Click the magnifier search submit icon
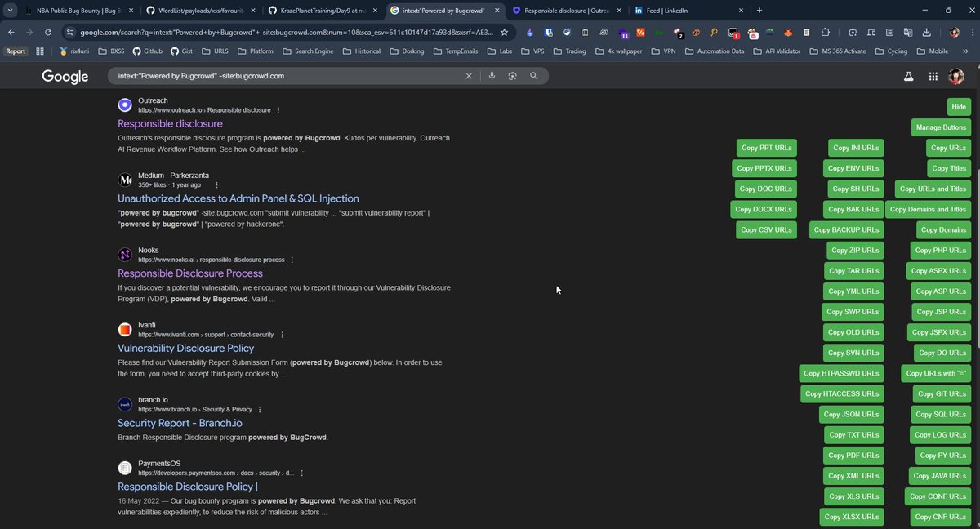The width and height of the screenshot is (980, 529). (x=534, y=75)
